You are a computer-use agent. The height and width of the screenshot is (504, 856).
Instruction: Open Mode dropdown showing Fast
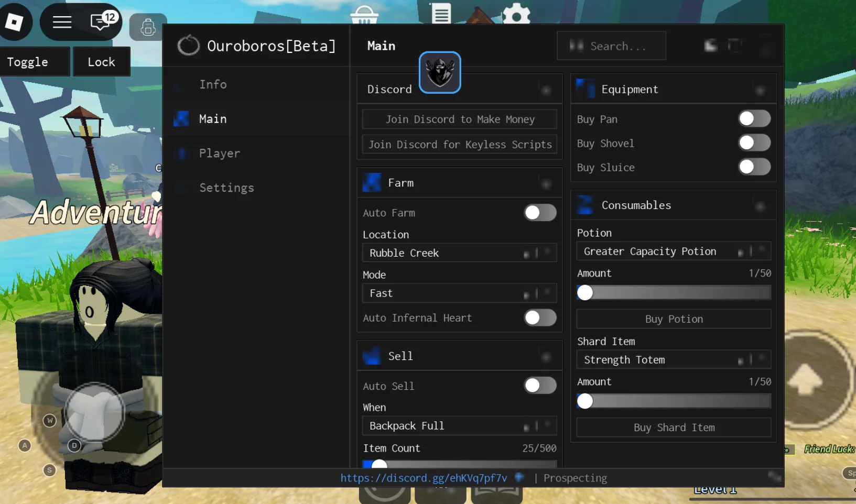coord(459,293)
